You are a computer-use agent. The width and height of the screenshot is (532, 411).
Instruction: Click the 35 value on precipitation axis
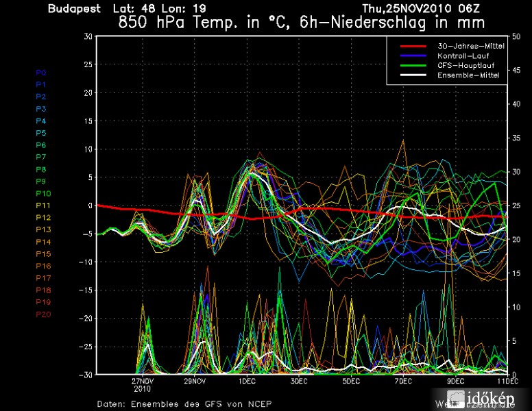pyautogui.click(x=516, y=138)
